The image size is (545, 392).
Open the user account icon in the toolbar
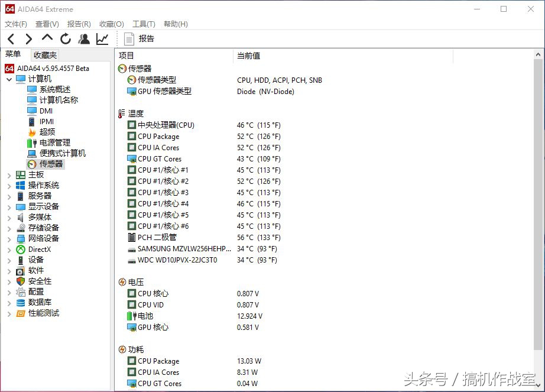coord(83,39)
